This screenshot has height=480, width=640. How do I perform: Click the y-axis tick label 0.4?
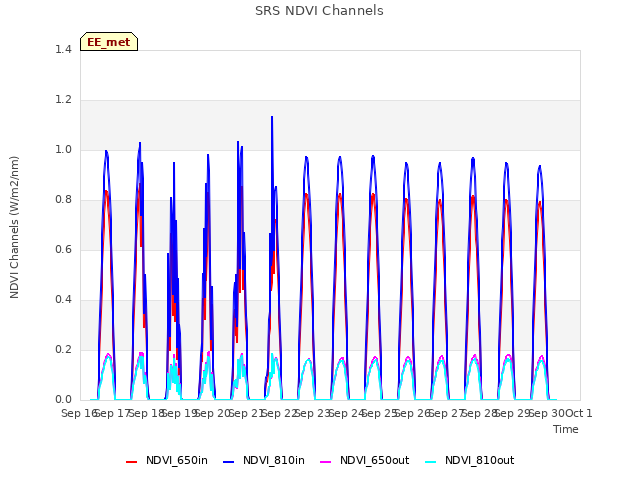tap(63, 300)
